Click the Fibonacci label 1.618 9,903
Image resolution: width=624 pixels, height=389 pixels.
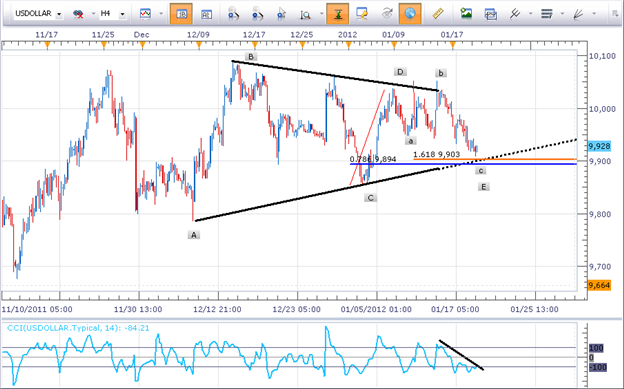coord(437,154)
